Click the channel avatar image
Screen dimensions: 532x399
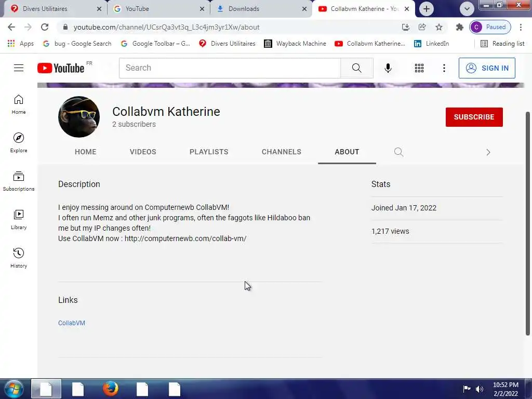pyautogui.click(x=79, y=117)
